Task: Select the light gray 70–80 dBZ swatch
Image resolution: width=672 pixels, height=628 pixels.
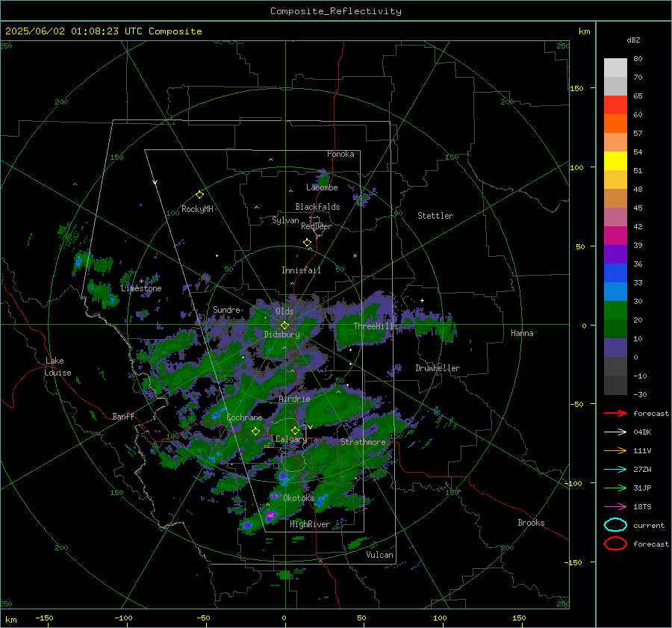Action: point(615,68)
